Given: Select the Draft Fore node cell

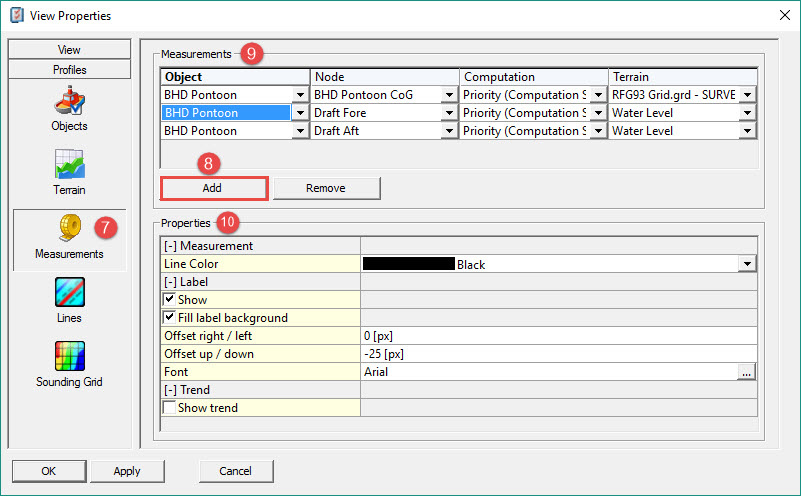Looking at the screenshot, I should 376,113.
